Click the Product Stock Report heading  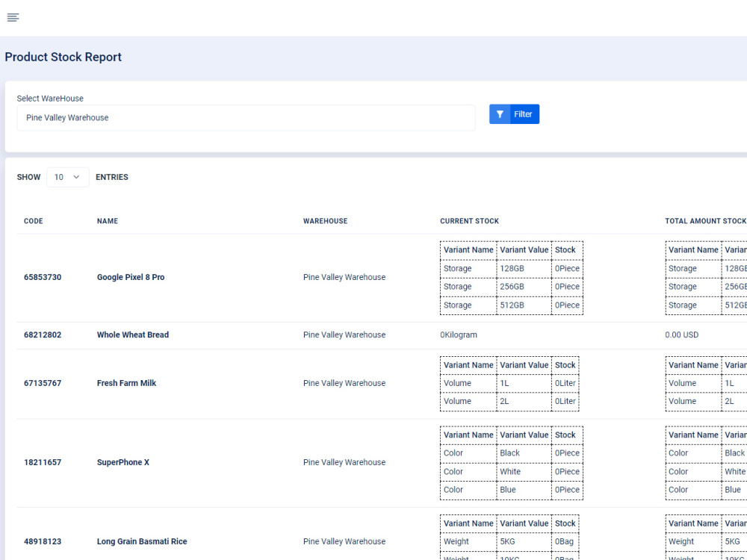click(x=63, y=57)
